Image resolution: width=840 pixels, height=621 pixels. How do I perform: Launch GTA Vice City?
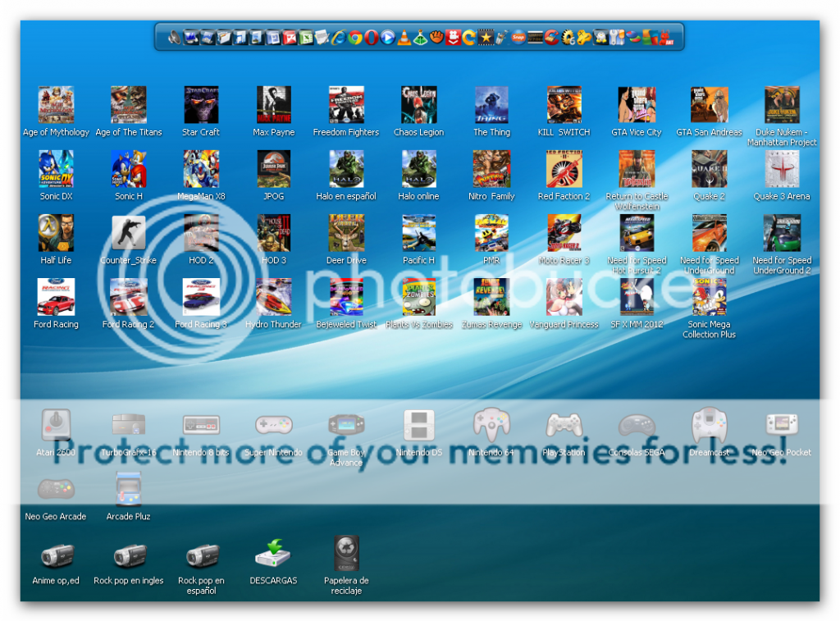(637, 105)
